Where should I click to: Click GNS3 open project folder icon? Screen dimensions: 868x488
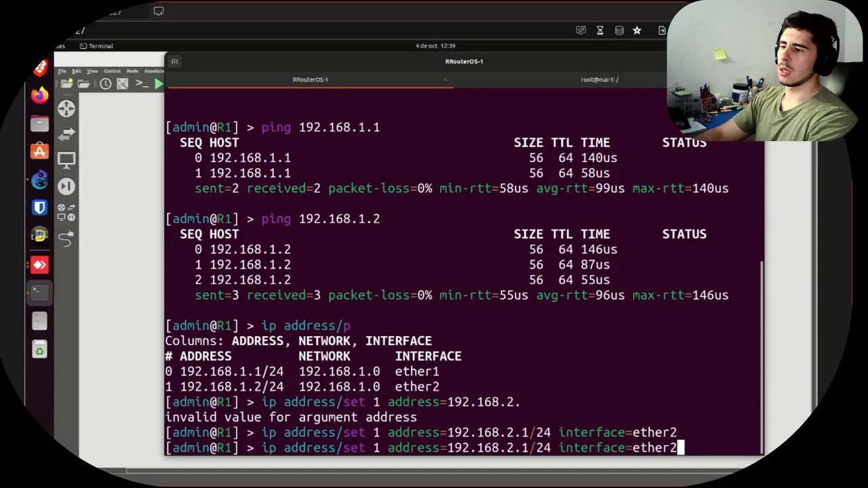(x=83, y=84)
